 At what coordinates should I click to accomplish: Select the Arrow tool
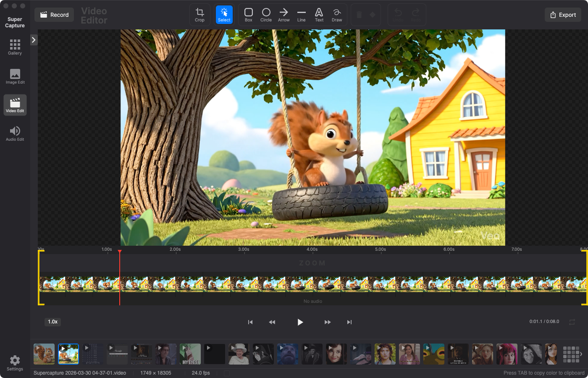point(283,14)
